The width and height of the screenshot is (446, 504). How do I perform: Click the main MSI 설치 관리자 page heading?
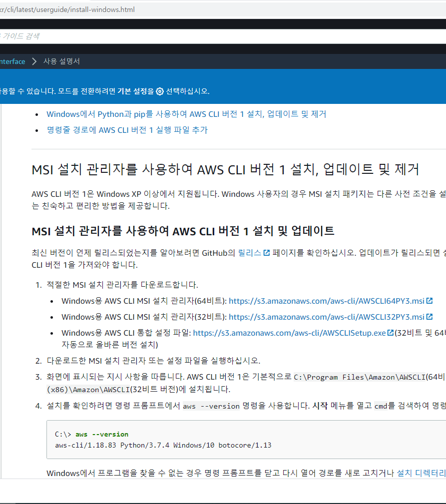225,169
